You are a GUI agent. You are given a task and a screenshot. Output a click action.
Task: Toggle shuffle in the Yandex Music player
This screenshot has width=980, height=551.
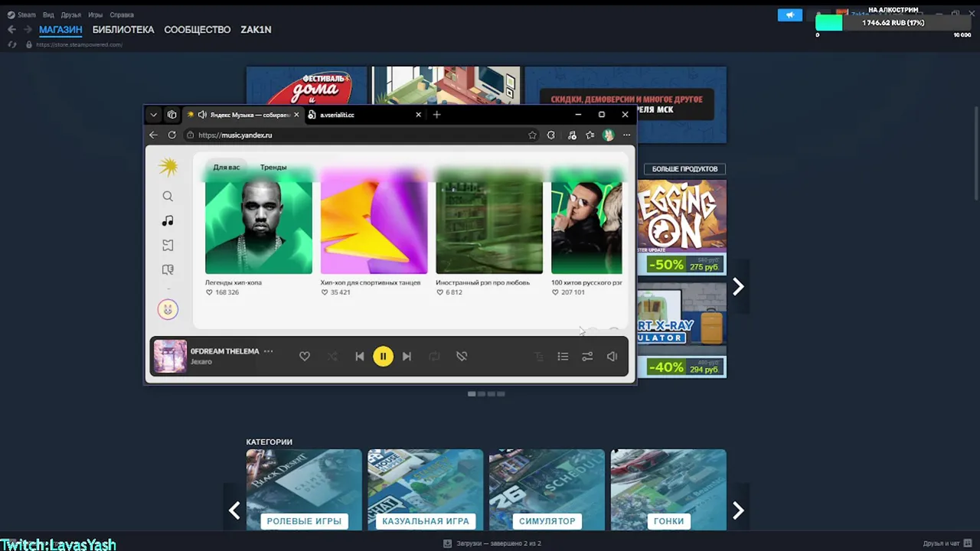tap(332, 357)
